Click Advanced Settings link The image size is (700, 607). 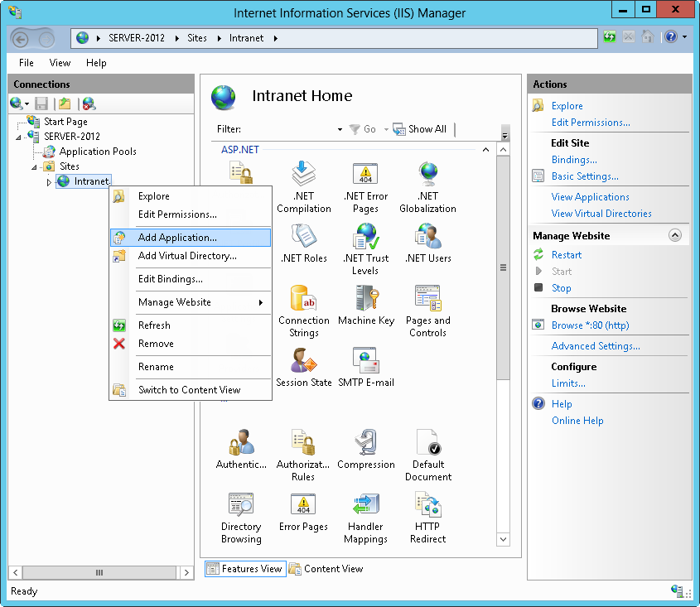pos(596,346)
